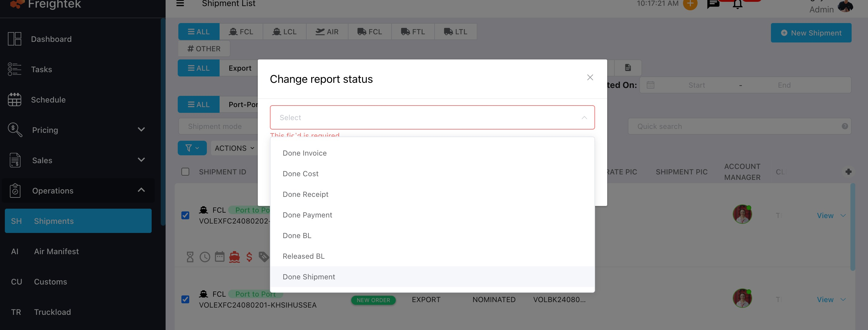Uncheck the first FCL shipment checkbox
The image size is (868, 330).
point(185,215)
